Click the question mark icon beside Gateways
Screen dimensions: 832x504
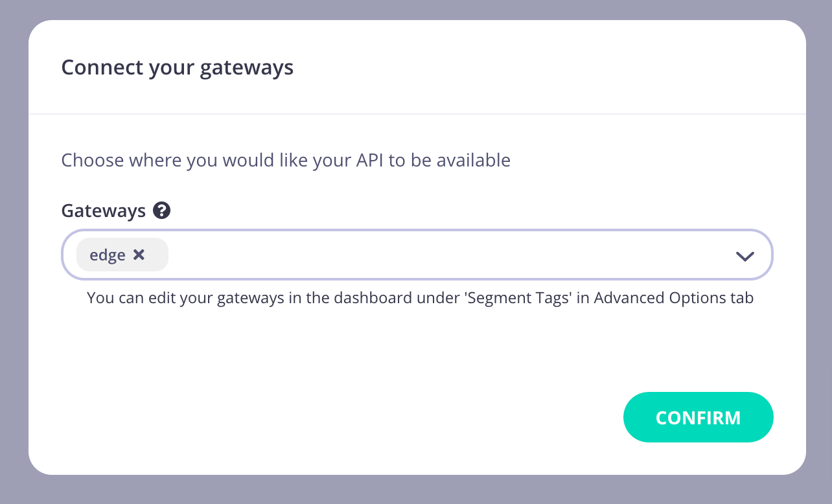coord(161,210)
